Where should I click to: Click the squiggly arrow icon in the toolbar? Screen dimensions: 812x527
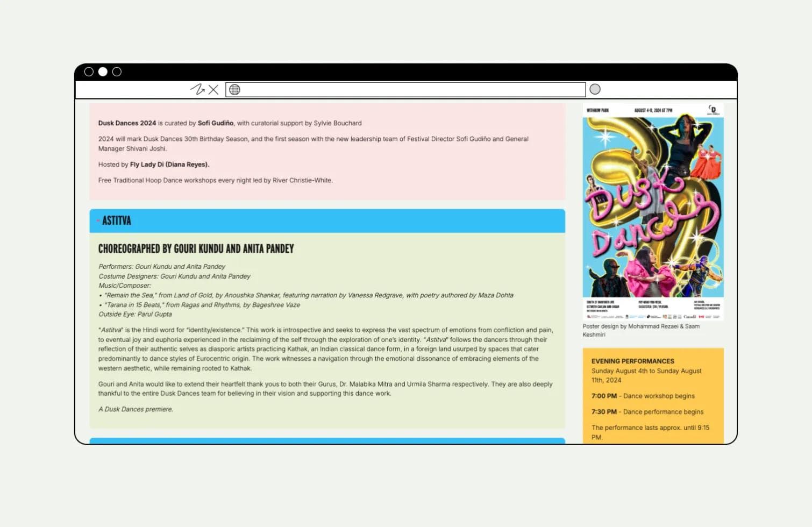tap(197, 89)
